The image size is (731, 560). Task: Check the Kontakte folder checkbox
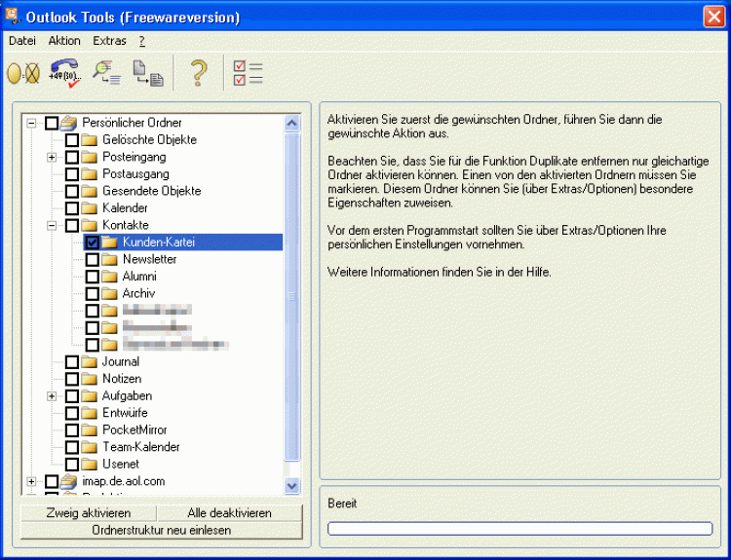point(72,226)
